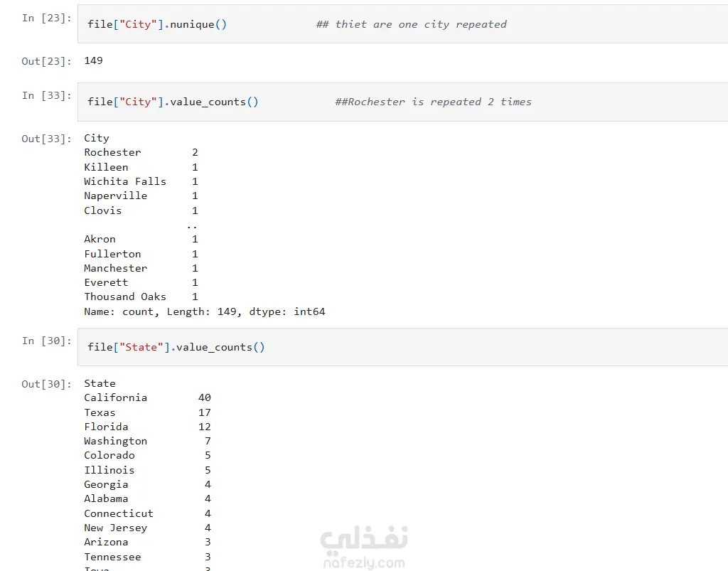Click the Texas count row

tap(148, 412)
